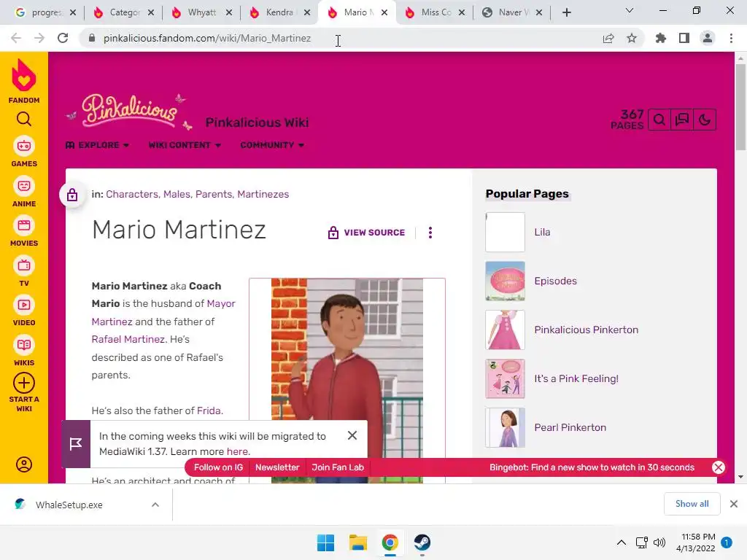Reload the page

[x=63, y=38]
